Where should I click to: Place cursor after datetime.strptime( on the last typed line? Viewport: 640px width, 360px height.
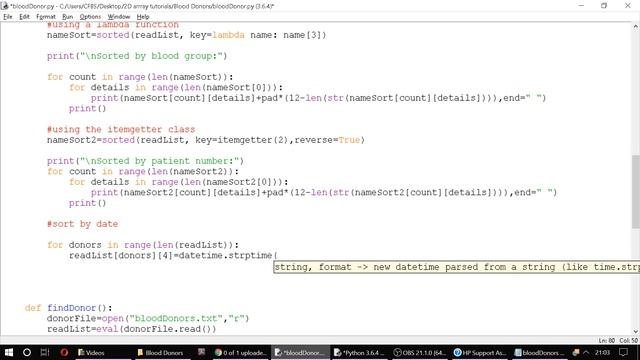tap(278, 256)
